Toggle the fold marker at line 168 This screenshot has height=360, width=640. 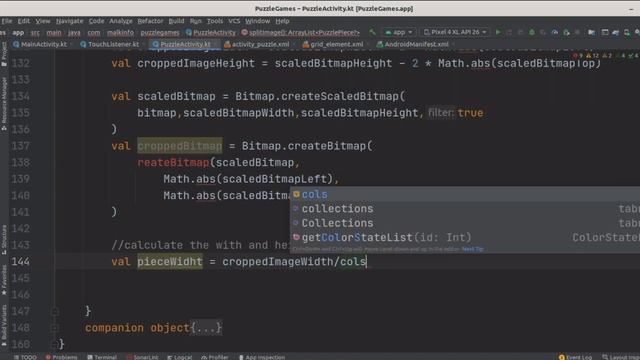tap(55, 344)
